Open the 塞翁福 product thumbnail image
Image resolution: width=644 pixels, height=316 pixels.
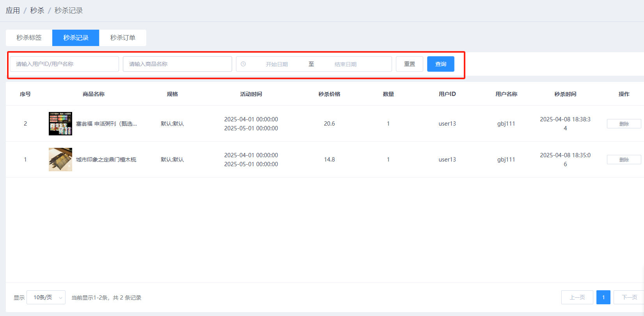(x=60, y=124)
